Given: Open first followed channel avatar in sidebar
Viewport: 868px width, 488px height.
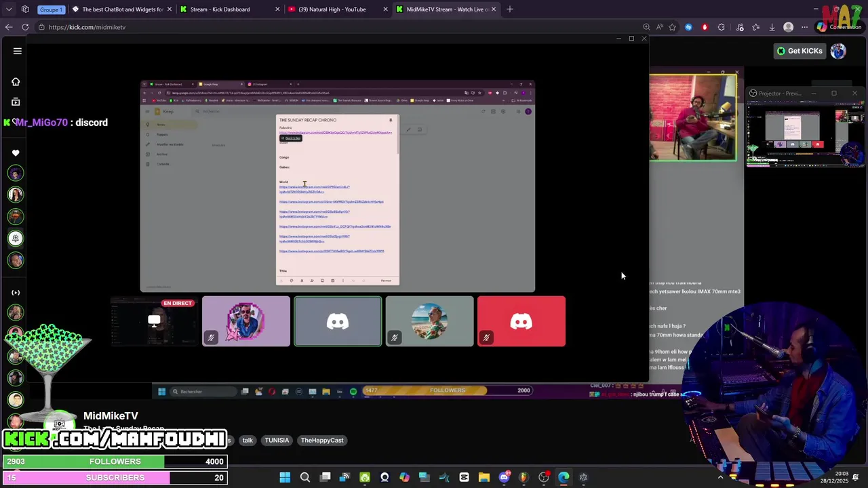Looking at the screenshot, I should point(16,174).
